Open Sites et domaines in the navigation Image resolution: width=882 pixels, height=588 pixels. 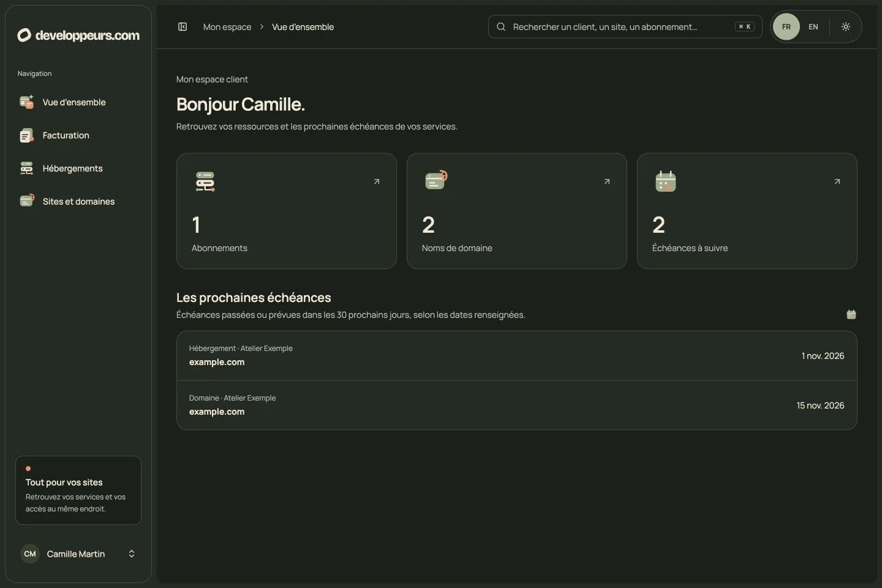click(x=78, y=202)
